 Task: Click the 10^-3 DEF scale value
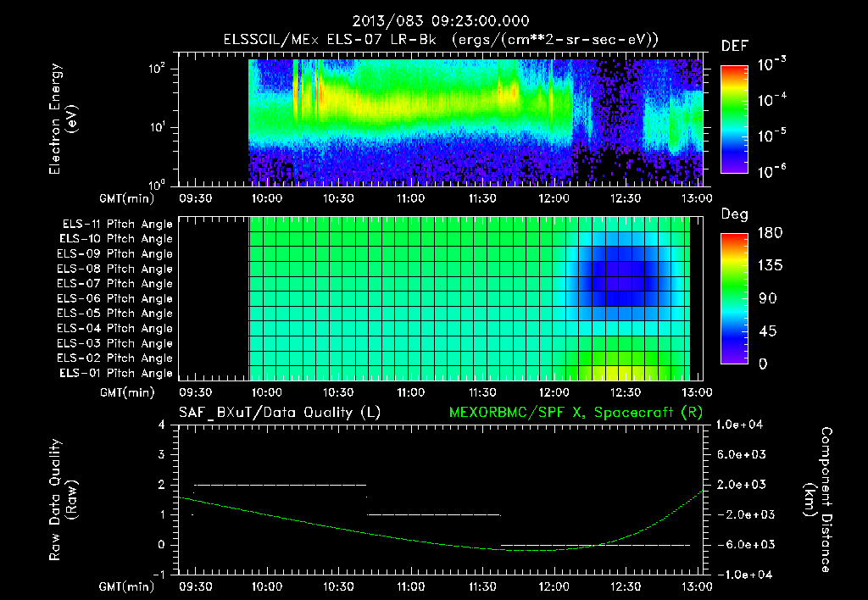tap(771, 64)
